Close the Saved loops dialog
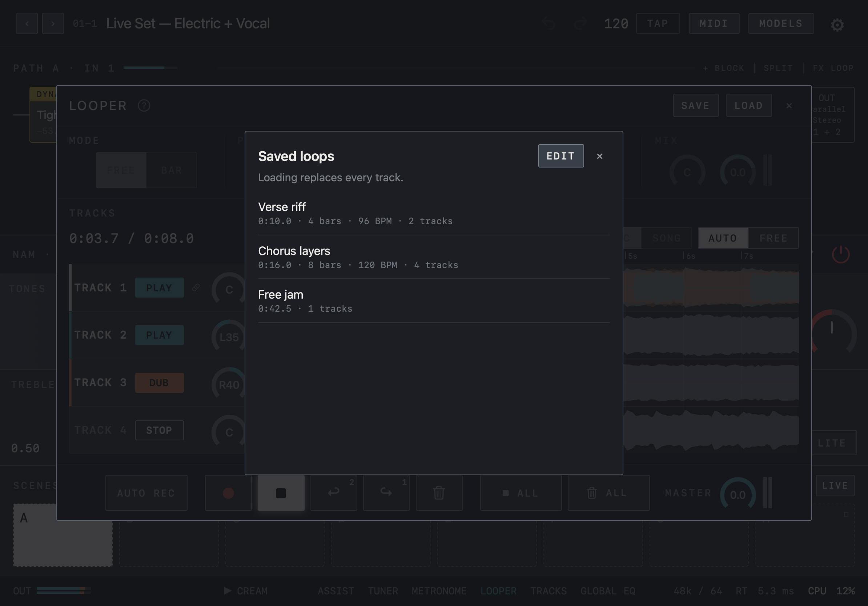Image resolution: width=868 pixels, height=606 pixels. click(600, 156)
